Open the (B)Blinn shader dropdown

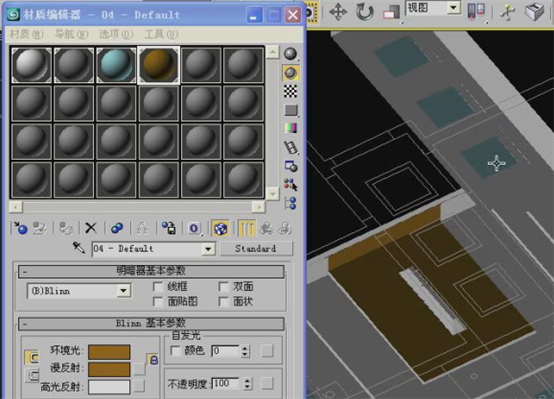coord(123,291)
